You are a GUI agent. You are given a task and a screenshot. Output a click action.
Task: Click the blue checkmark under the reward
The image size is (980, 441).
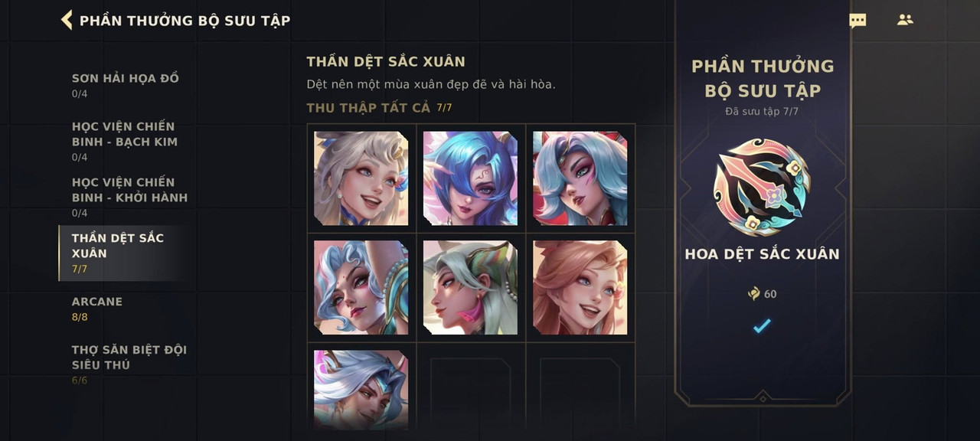pos(761,326)
